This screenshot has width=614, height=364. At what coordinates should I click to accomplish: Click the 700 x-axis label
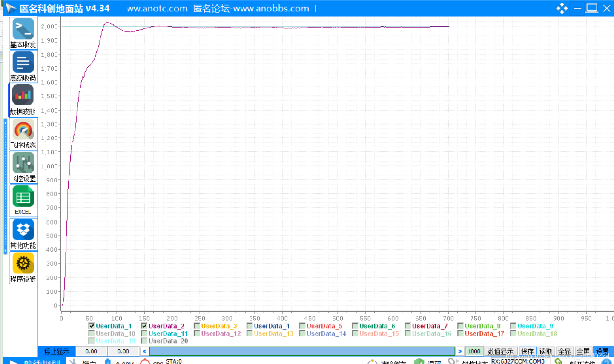pyautogui.click(x=448, y=318)
